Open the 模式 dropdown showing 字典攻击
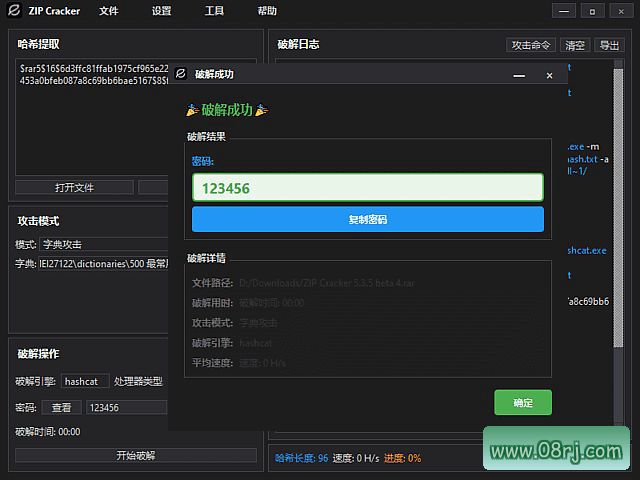 tap(104, 244)
